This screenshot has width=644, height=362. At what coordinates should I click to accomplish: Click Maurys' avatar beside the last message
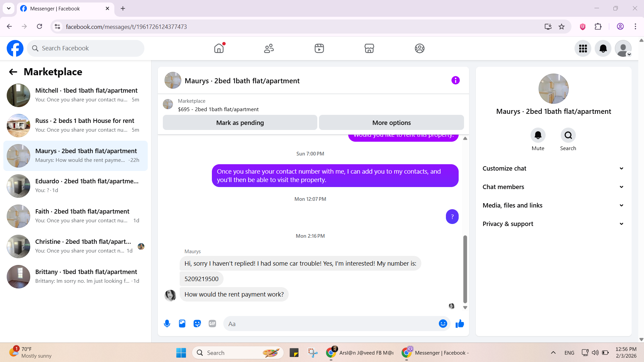click(170, 296)
